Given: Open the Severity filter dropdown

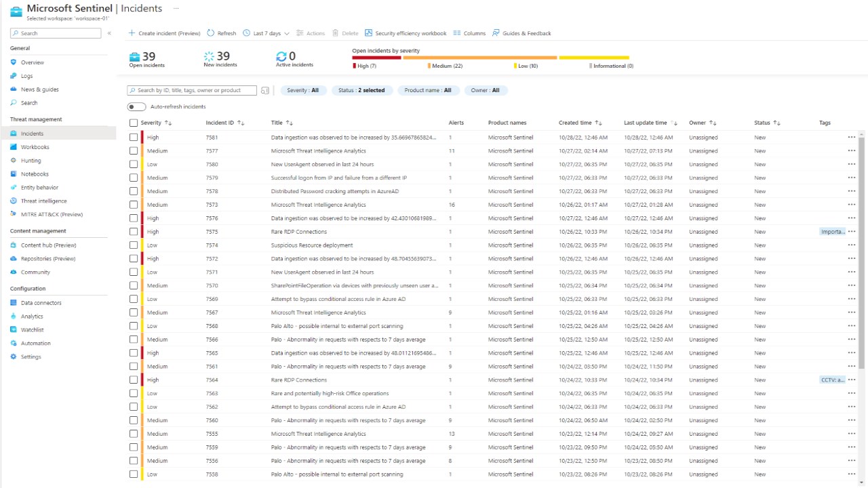Looking at the screenshot, I should 302,90.
